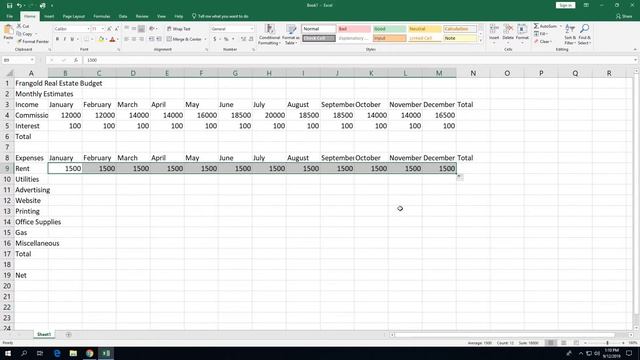Click the Clear eraser icon
This screenshot has height=360, width=640.
[x=536, y=41]
